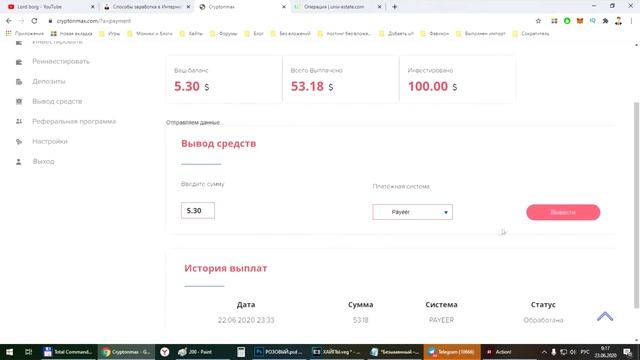Focus the withdrawal amount field 5.30
The width and height of the screenshot is (640, 360).
pyautogui.click(x=198, y=211)
